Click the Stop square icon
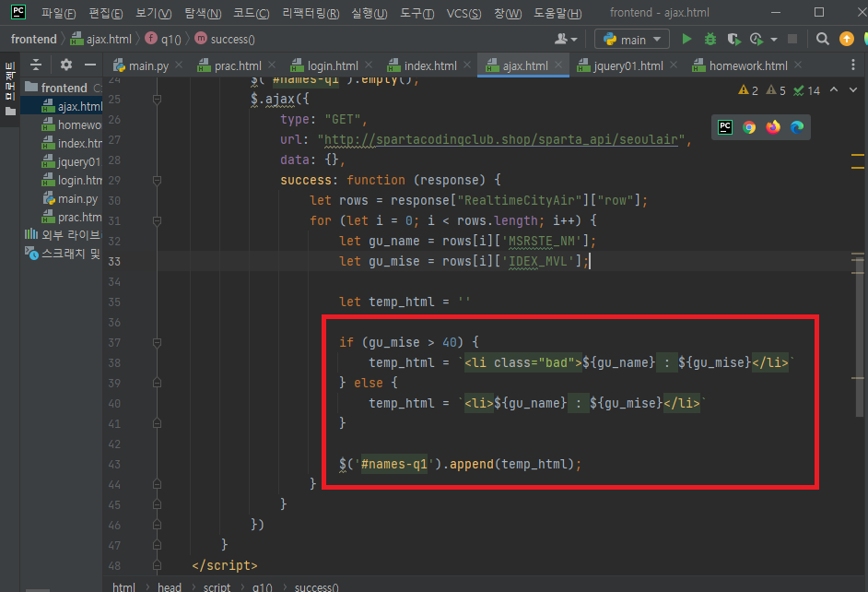Screen dimensions: 868x592 [792, 39]
